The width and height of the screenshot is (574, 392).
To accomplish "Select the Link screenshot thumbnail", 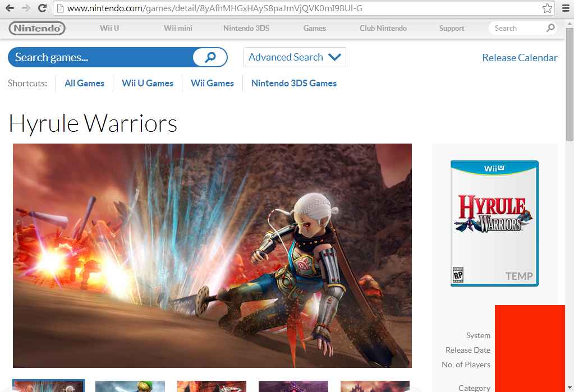I will (130, 386).
